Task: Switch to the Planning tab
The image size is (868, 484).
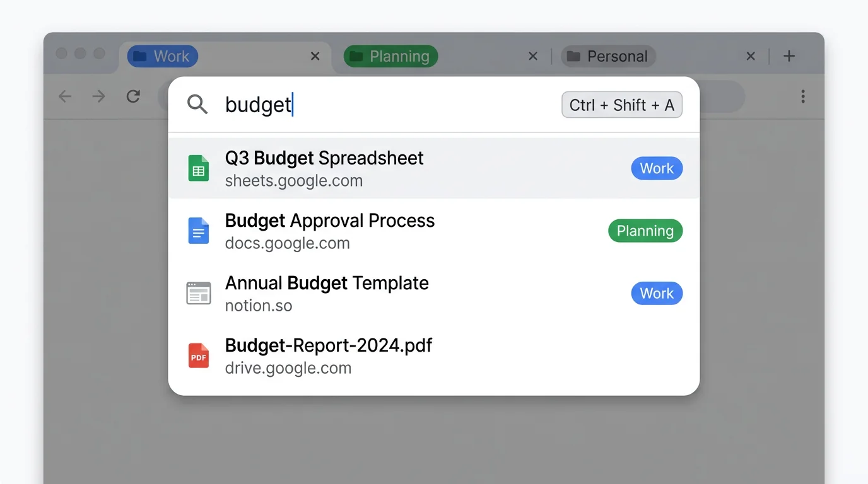Action: point(390,56)
